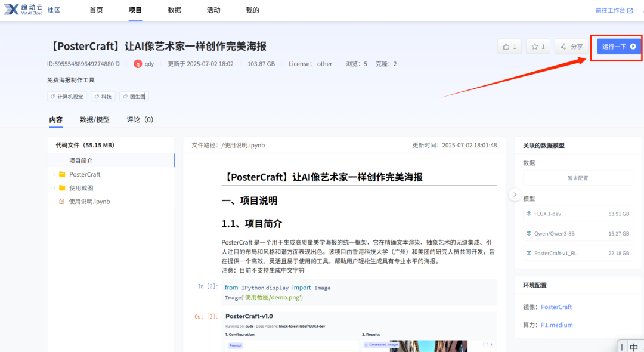Like the project with thumbs-up button
Image resolution: width=644 pixels, height=352 pixels.
(x=509, y=47)
